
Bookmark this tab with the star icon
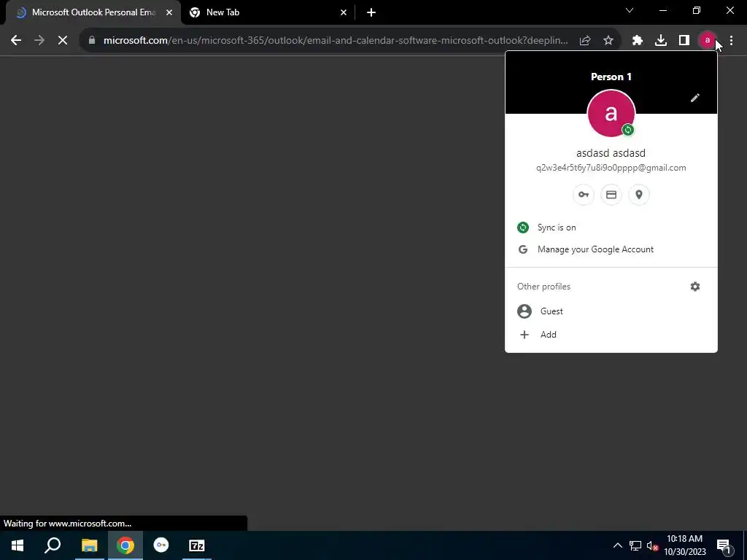608,41
